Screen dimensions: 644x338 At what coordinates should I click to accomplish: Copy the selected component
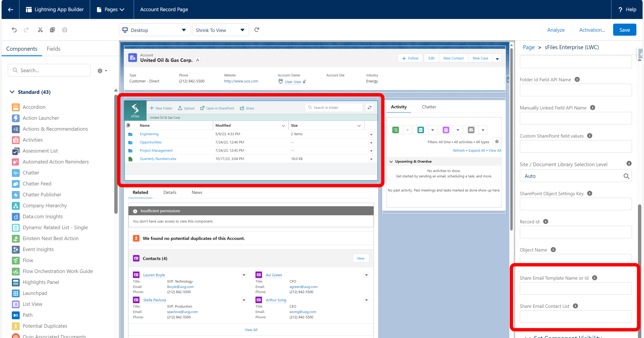click(52, 30)
